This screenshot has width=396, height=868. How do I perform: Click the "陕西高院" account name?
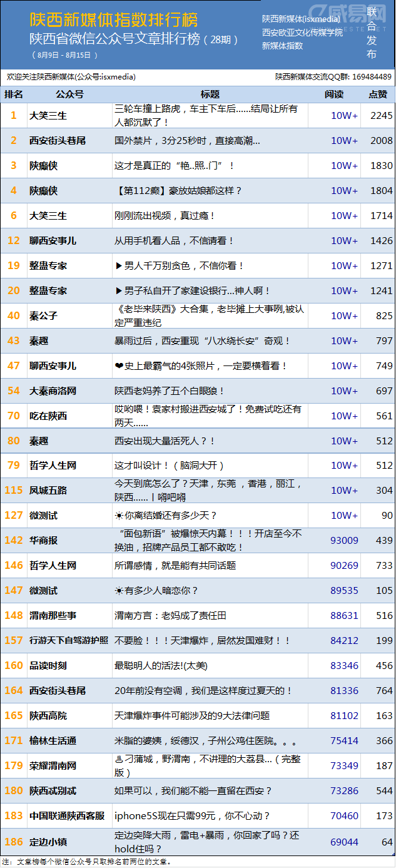(48, 716)
